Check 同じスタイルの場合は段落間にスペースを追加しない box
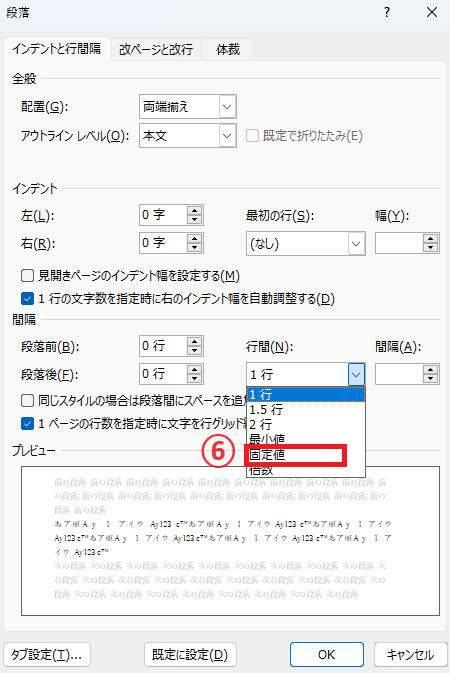This screenshot has height=673, width=450. click(27, 401)
